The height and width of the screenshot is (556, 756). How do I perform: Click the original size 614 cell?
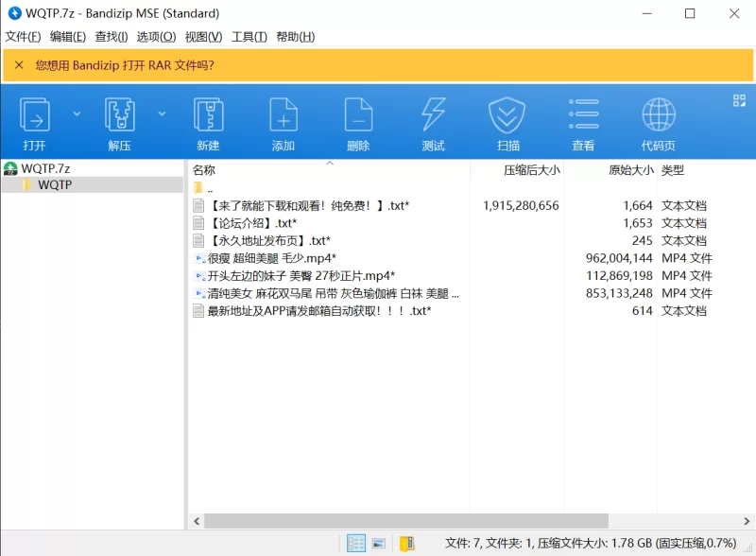pyautogui.click(x=643, y=311)
